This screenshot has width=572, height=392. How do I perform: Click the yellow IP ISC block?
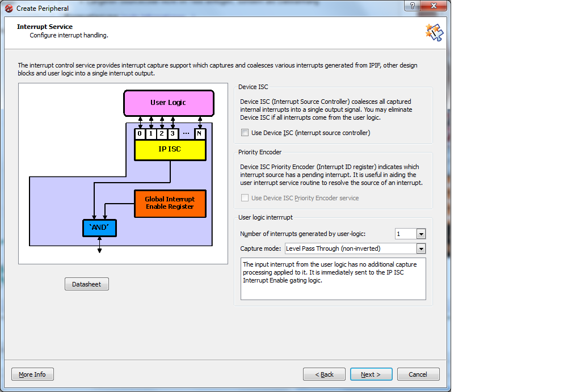click(170, 150)
